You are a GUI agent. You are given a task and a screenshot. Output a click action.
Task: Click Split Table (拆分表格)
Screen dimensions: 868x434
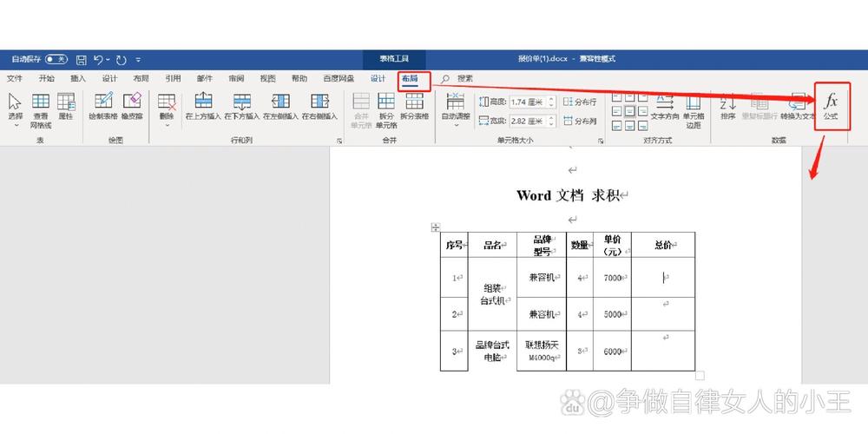(415, 106)
